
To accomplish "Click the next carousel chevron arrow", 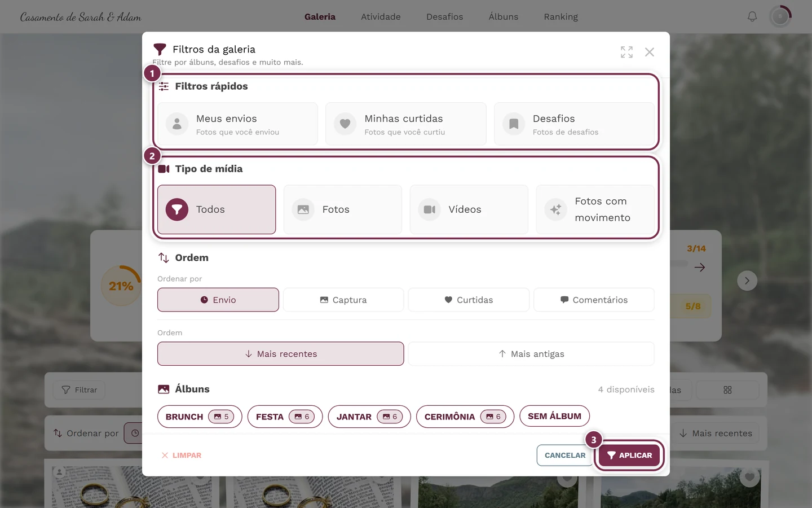I will click(x=747, y=281).
